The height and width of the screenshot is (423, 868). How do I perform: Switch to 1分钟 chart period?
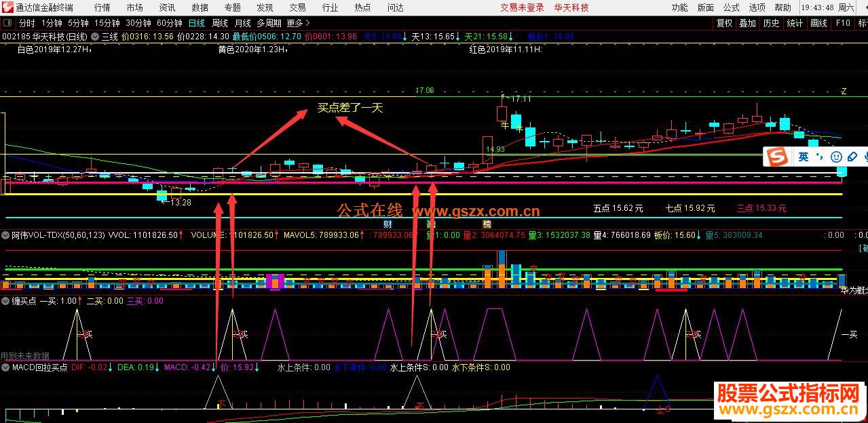pos(52,23)
